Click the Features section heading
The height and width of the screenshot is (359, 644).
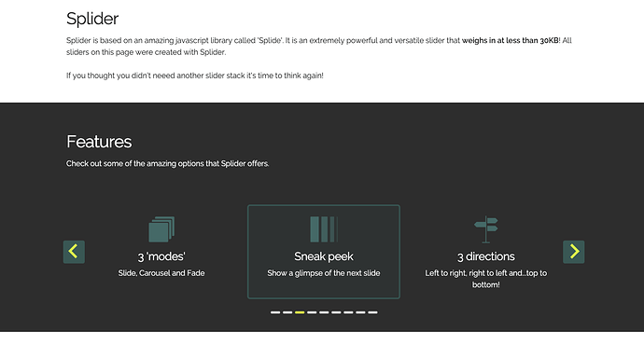coord(99,142)
